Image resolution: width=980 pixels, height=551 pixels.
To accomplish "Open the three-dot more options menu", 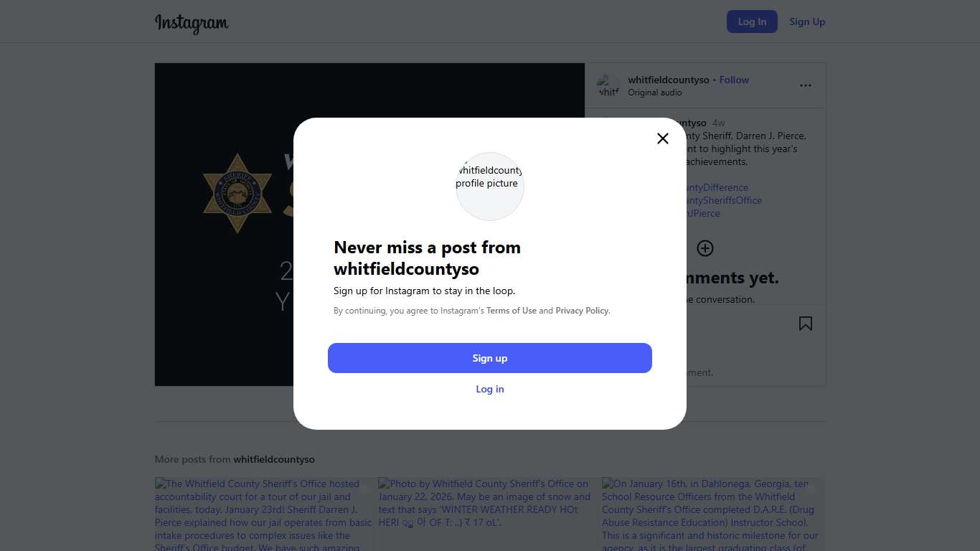I will click(x=806, y=85).
